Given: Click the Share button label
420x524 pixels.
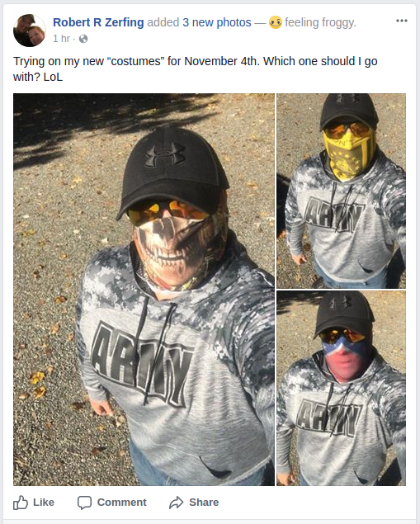Looking at the screenshot, I should click(204, 503).
